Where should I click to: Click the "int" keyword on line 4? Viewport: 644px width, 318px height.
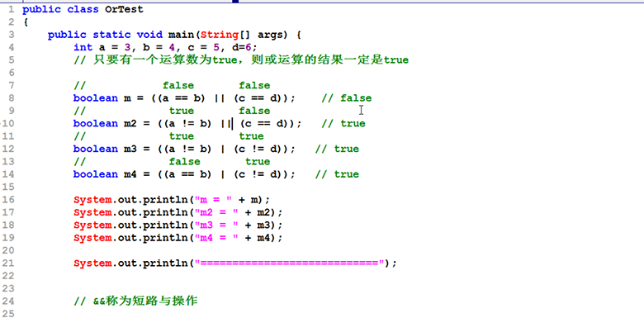[83, 47]
